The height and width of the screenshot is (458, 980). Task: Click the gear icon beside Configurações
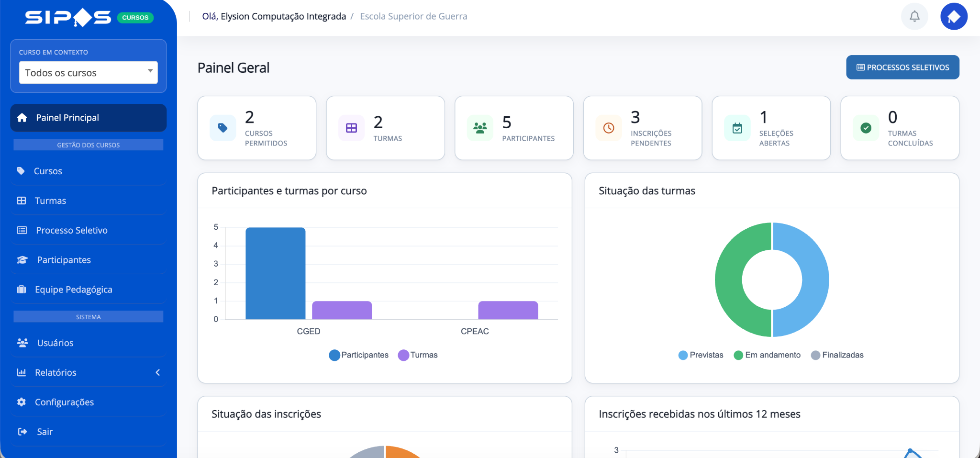22,402
